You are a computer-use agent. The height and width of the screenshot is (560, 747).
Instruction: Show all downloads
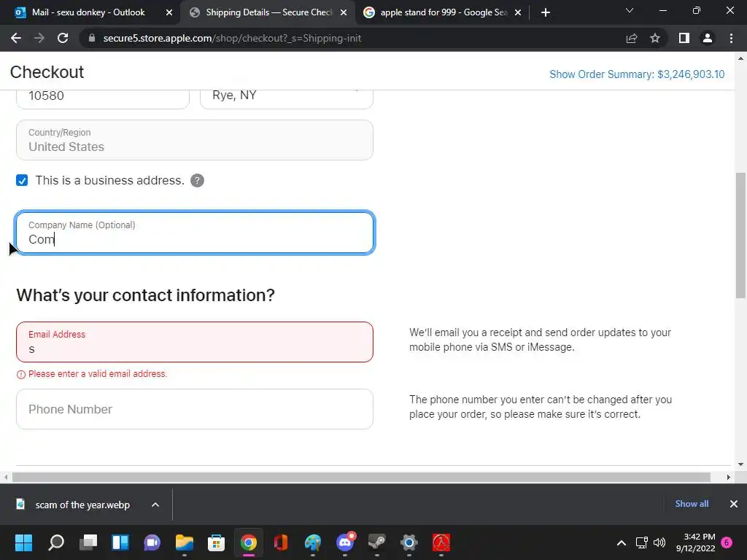(692, 504)
